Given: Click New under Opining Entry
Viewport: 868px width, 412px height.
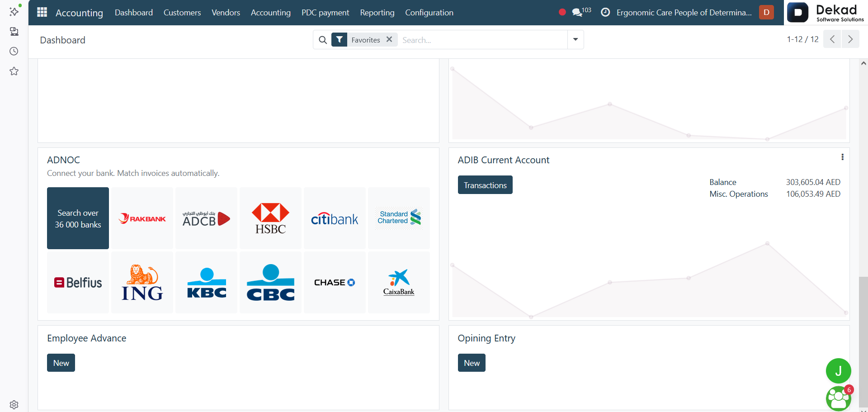Looking at the screenshot, I should point(472,363).
